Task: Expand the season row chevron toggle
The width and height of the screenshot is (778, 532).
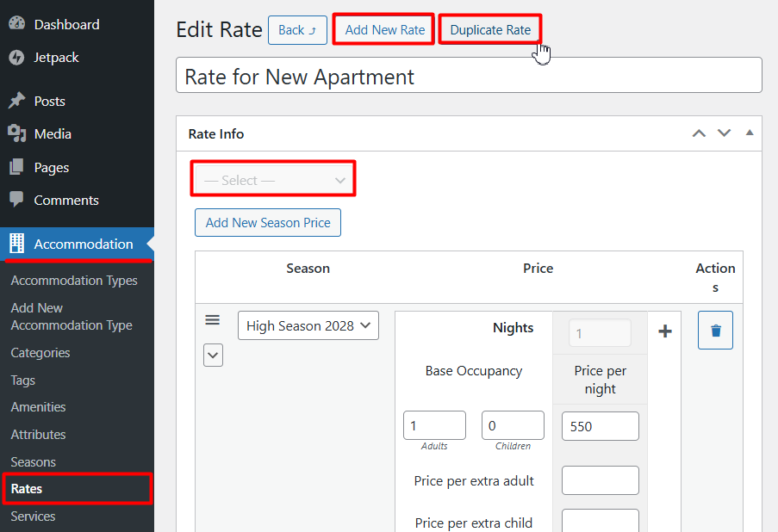Action: tap(213, 356)
